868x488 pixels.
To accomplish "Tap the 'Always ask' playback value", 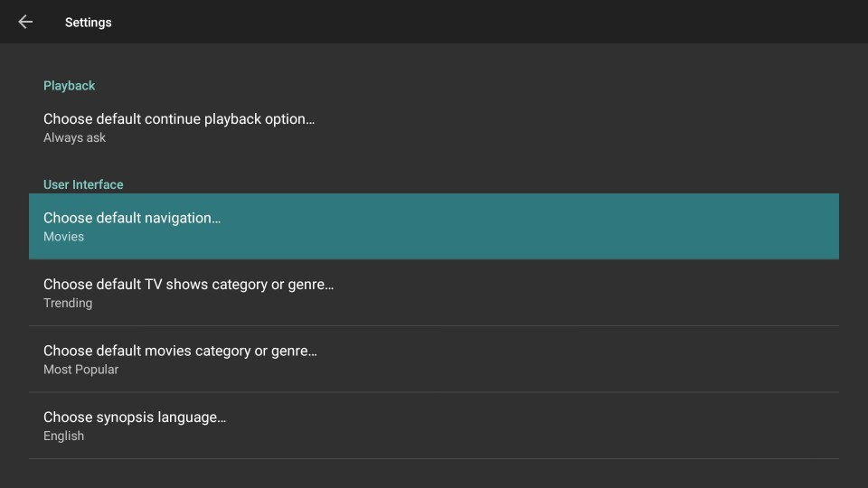I will tap(74, 137).
